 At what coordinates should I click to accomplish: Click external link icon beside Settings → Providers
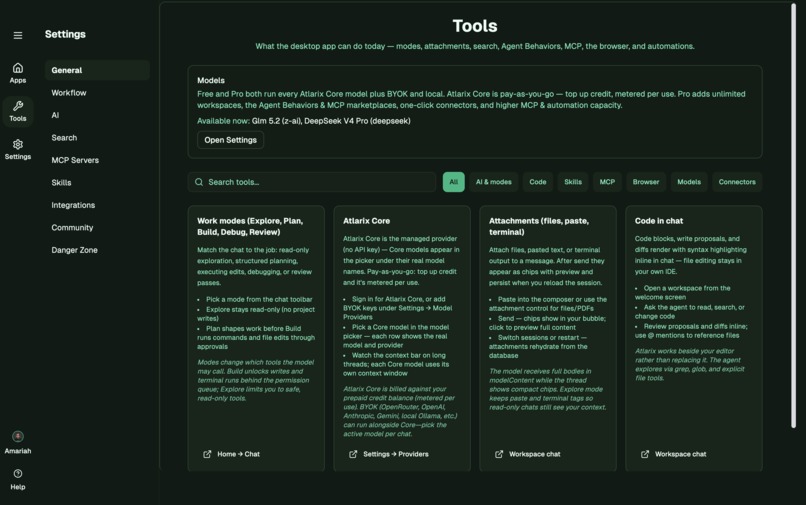(353, 454)
